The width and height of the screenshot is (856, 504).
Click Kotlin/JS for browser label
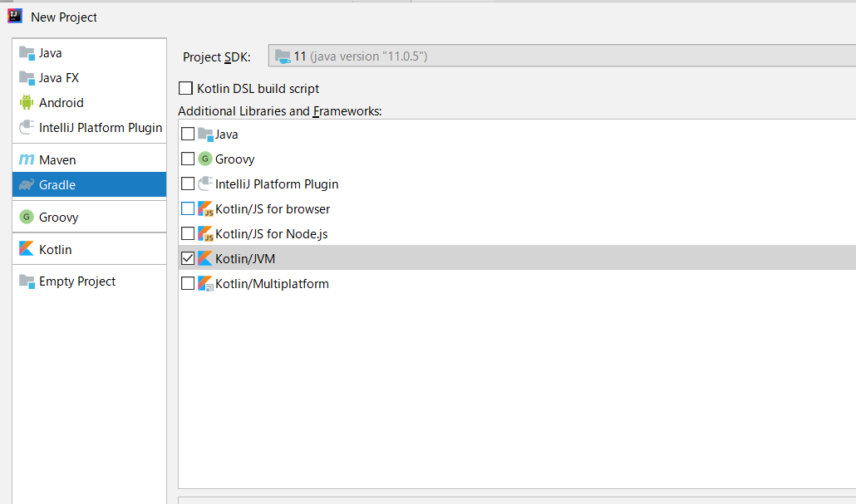tap(273, 209)
